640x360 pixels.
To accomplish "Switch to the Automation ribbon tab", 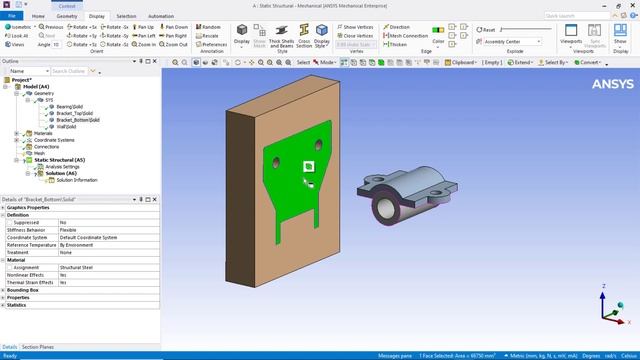I will click(x=161, y=16).
